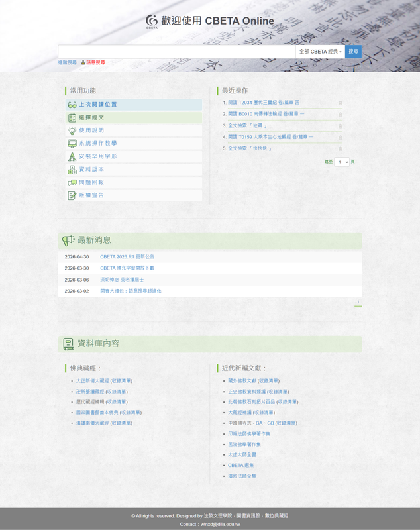Click the letter A icon for 安裝罕用字形
The width and height of the screenshot is (420, 530).
[72, 156]
